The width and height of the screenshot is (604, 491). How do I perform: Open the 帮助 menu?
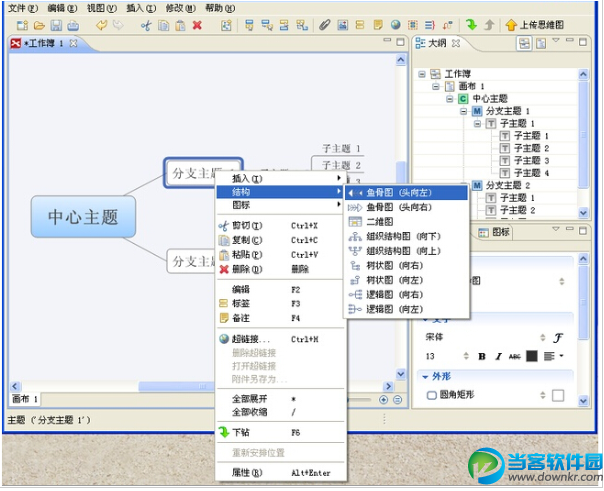tap(220, 8)
